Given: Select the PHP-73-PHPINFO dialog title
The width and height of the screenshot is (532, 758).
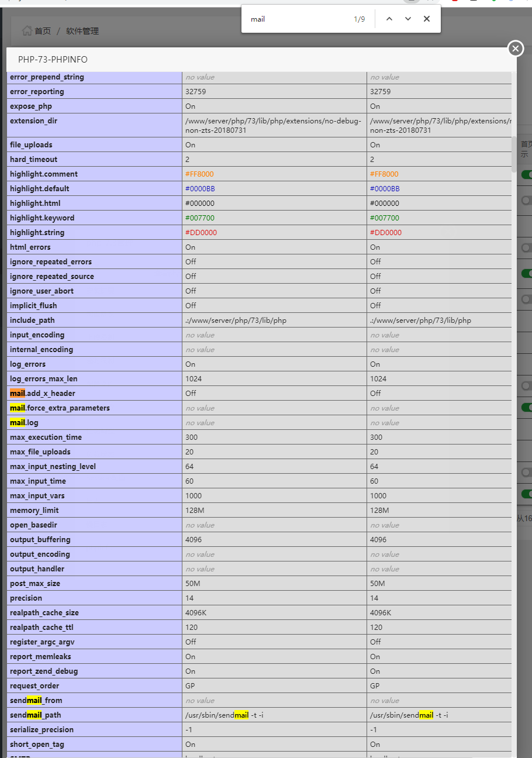Looking at the screenshot, I should (53, 60).
